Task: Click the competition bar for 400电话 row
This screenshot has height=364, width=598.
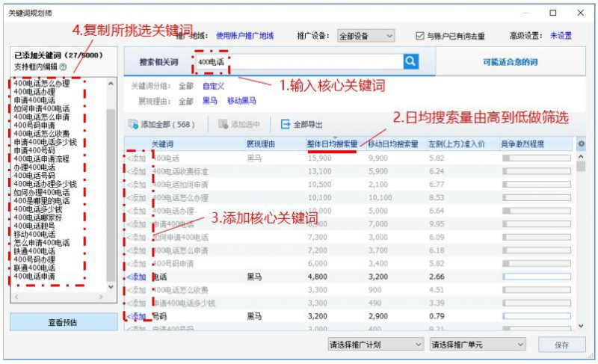Action: [537, 158]
